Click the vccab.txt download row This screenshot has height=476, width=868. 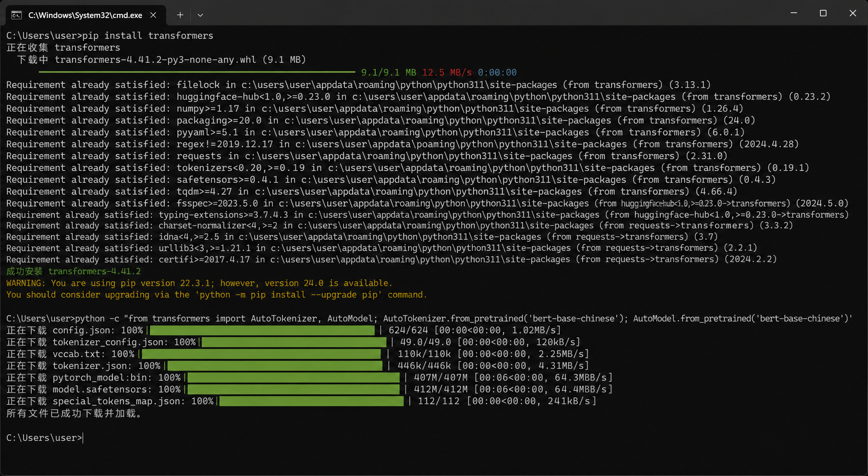point(297,354)
